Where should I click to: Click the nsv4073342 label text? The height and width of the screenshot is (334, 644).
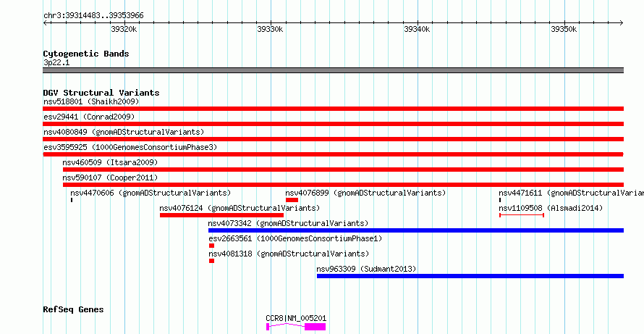coord(288,223)
